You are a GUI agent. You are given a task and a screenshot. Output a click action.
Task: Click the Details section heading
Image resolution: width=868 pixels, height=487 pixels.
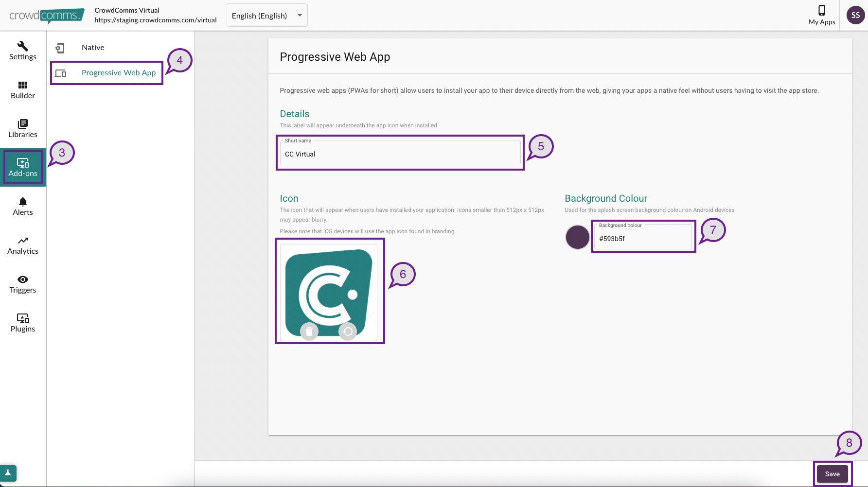pos(295,114)
